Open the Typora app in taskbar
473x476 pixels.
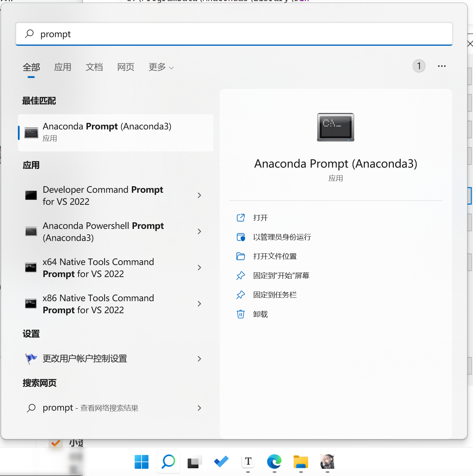click(248, 462)
